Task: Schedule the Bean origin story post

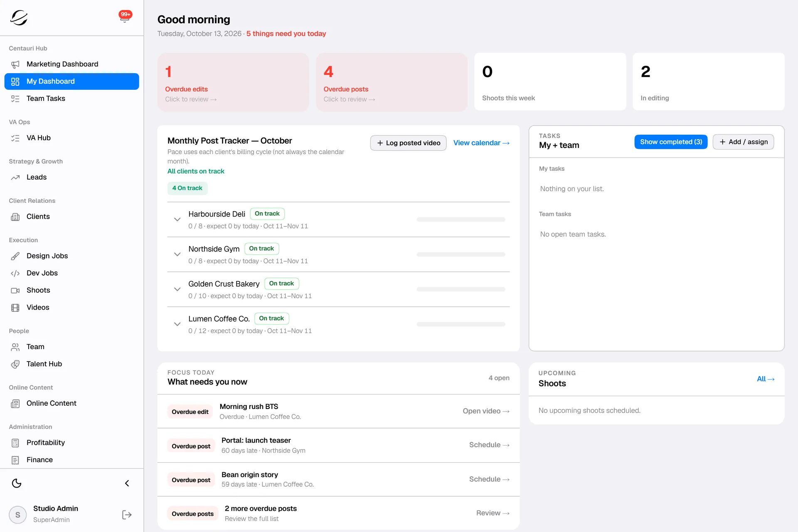Action: click(489, 479)
